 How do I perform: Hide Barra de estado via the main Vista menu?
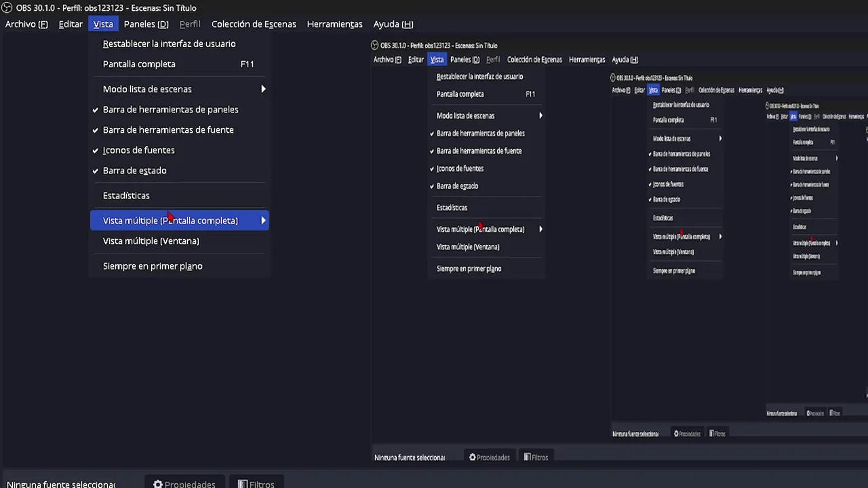134,170
